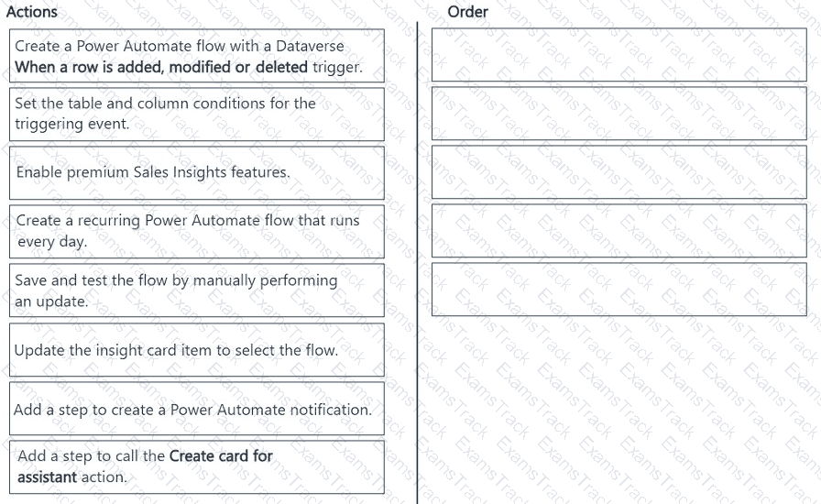This screenshot has height=504, width=821.
Task: Click the 'Order' column heading
Action: 467,12
